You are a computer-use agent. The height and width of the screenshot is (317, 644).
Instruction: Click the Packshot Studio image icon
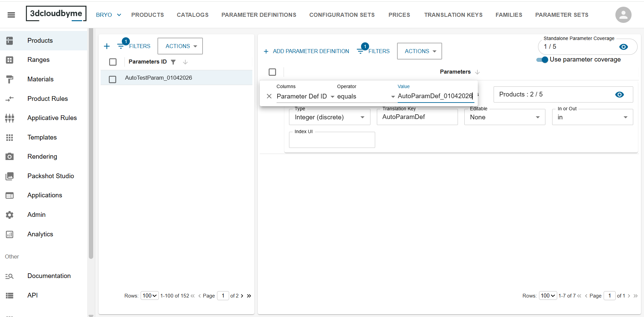10,176
